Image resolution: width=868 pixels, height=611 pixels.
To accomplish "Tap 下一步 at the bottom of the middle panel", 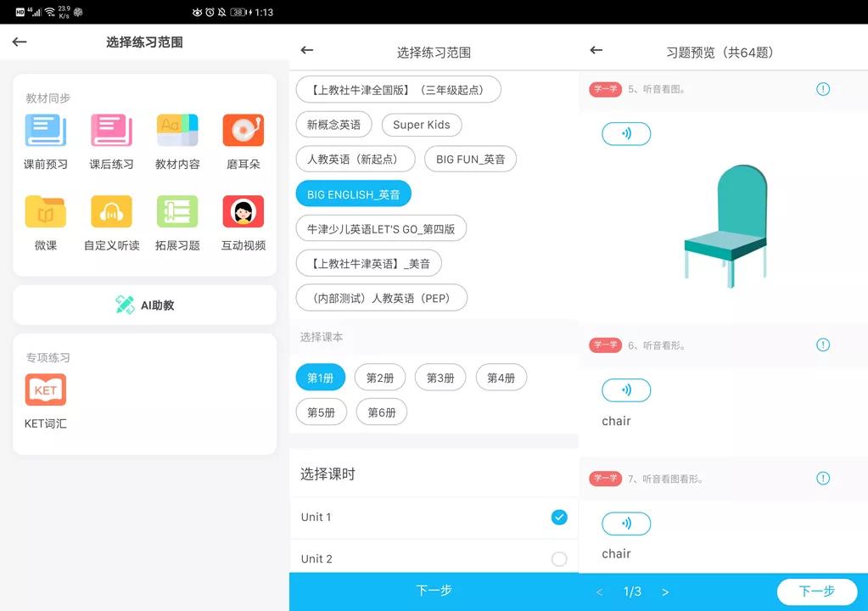I will pyautogui.click(x=434, y=591).
